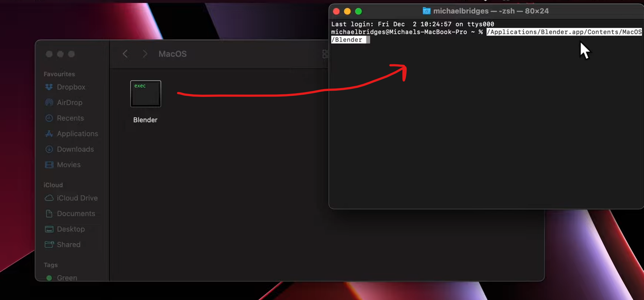Click the AirDrop radar icon
Image resolution: width=644 pixels, height=300 pixels.
[49, 102]
